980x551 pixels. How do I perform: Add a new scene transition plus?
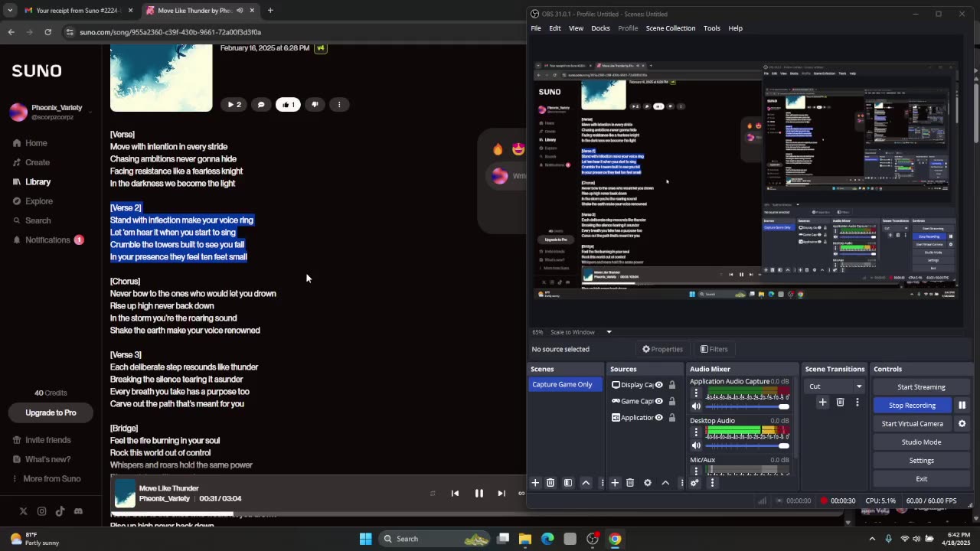pos(823,402)
